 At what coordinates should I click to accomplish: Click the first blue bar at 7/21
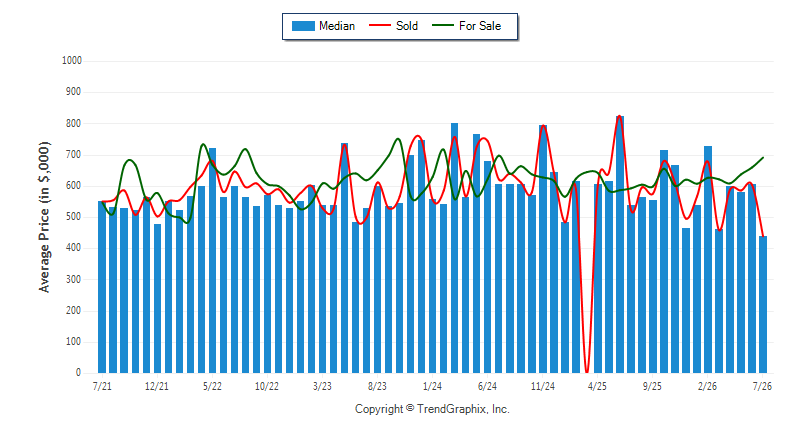(102, 287)
